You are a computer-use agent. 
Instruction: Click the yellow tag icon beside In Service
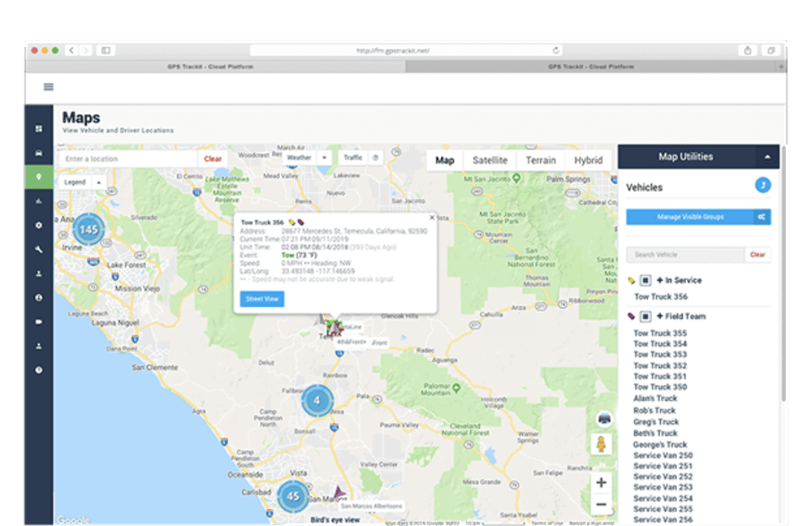[629, 279]
